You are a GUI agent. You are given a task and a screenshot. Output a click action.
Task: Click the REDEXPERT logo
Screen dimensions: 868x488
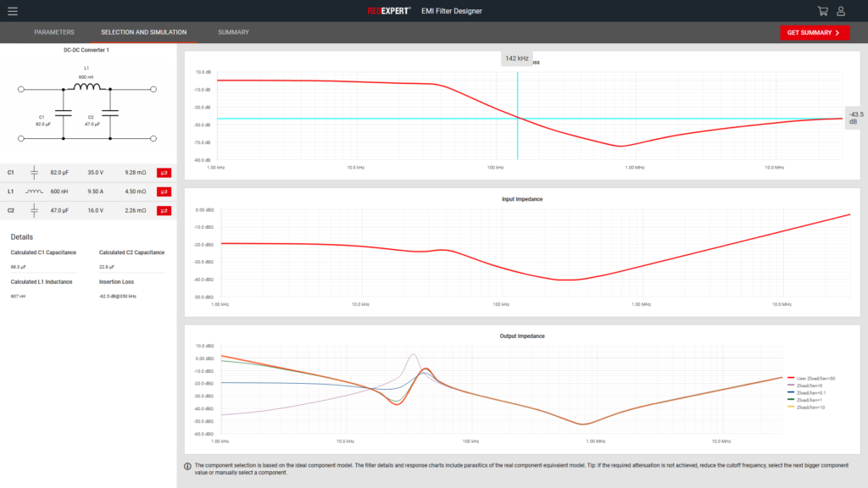(389, 11)
